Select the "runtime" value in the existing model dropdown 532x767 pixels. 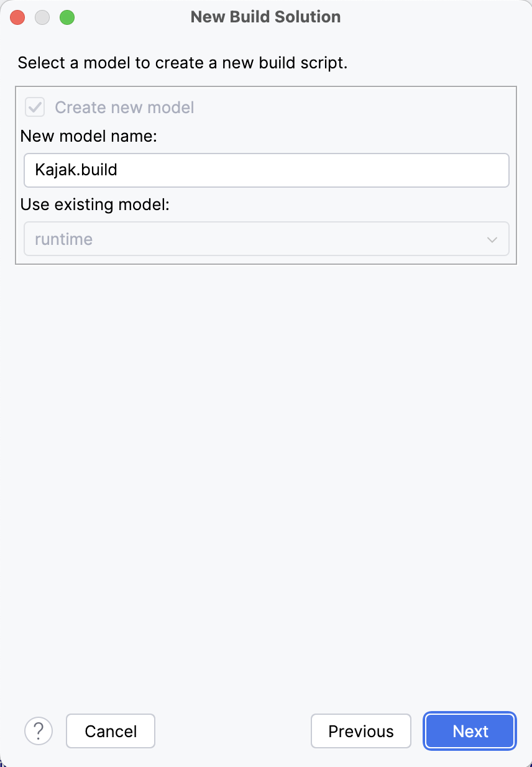coord(64,239)
